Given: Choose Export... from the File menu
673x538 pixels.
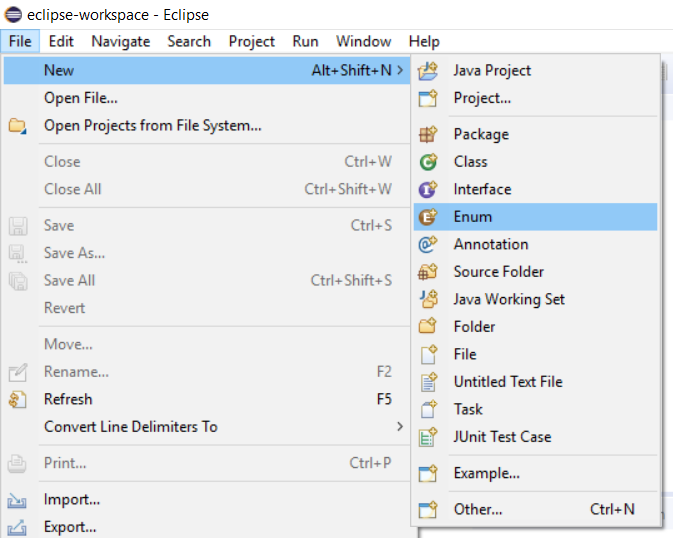Looking at the screenshot, I should coord(207,527).
